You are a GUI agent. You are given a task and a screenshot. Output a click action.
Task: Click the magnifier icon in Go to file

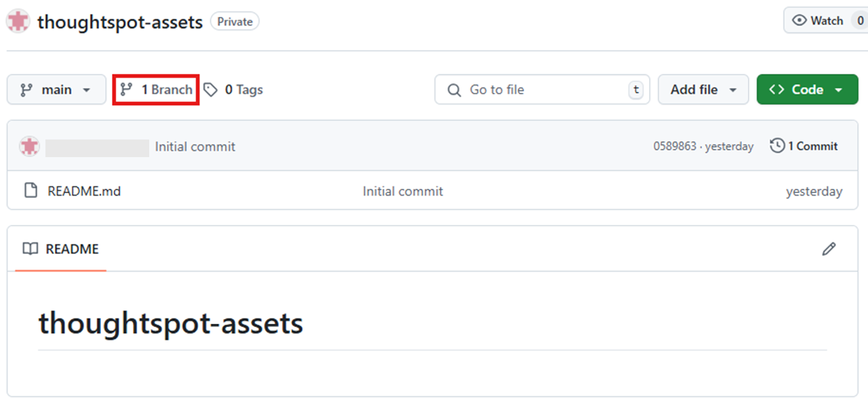pos(454,89)
